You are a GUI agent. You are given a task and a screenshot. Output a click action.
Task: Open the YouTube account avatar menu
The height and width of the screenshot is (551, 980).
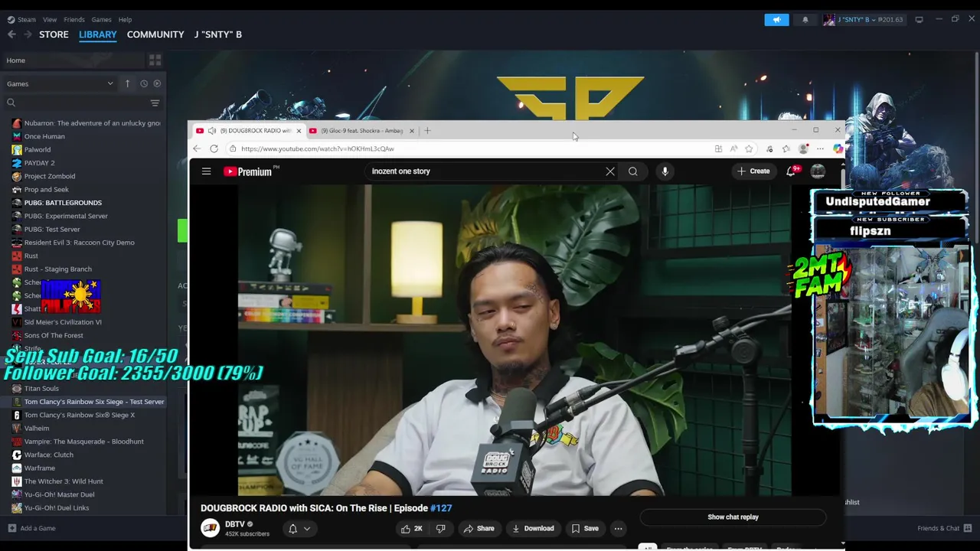(818, 171)
